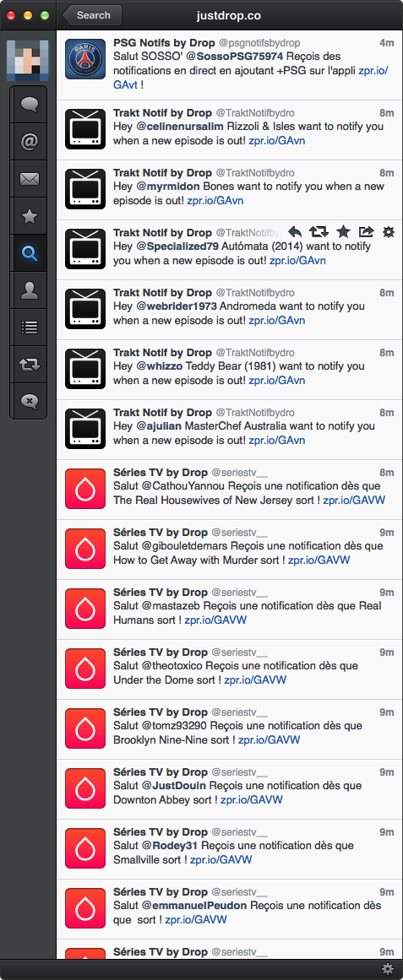Open zpr.io/GAVW link in Under the Dome tweet
The width and height of the screenshot is (403, 980).
pos(255,680)
